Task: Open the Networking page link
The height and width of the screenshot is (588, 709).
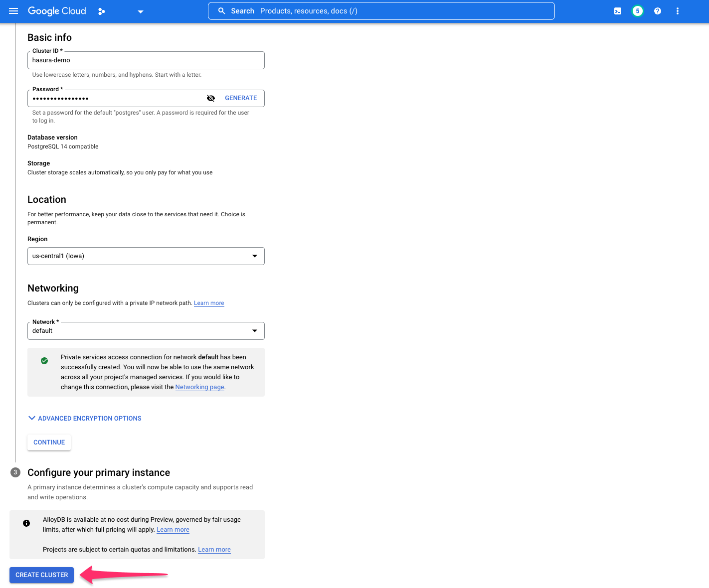Action: tap(199, 387)
